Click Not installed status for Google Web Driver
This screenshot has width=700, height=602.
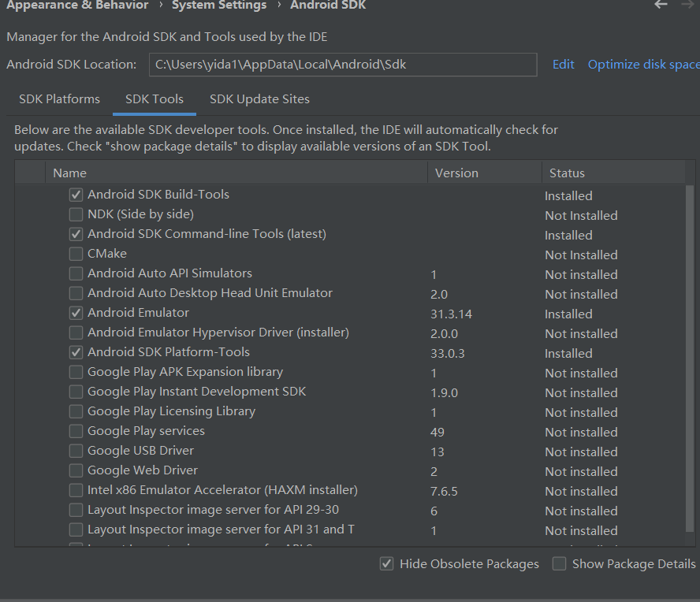pos(581,472)
